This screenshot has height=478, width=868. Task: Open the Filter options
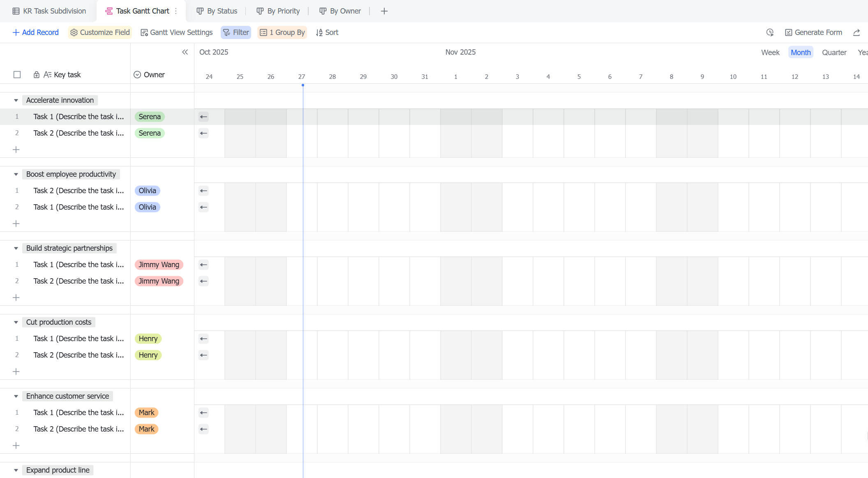point(236,32)
